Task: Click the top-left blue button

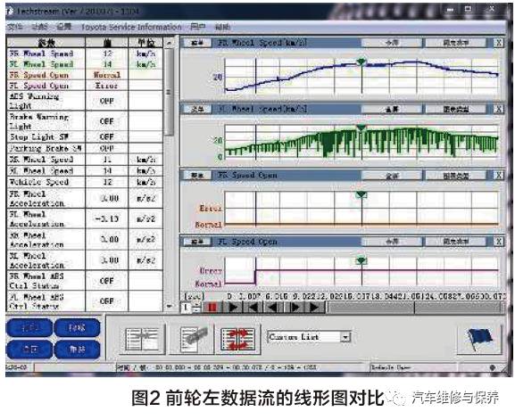Action: (29, 327)
